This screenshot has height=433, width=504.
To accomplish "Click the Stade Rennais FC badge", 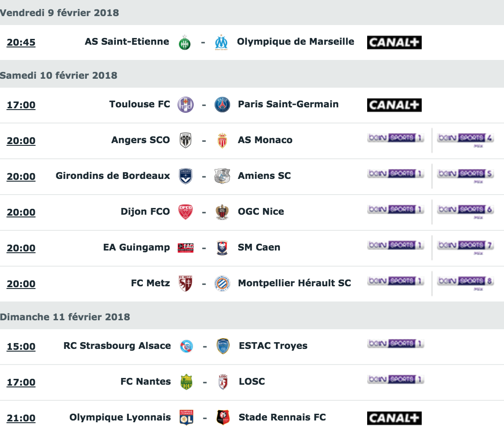I will pos(223,417).
